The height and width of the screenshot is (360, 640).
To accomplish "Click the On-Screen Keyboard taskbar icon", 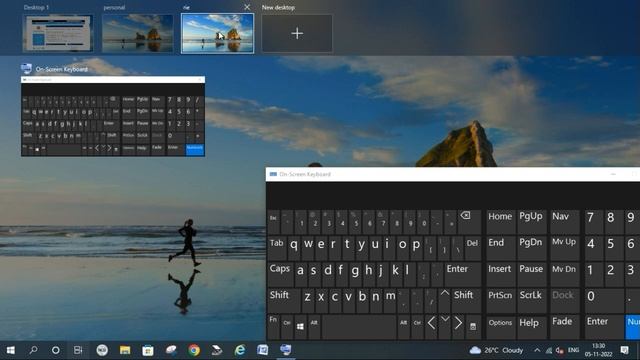I will 286,350.
